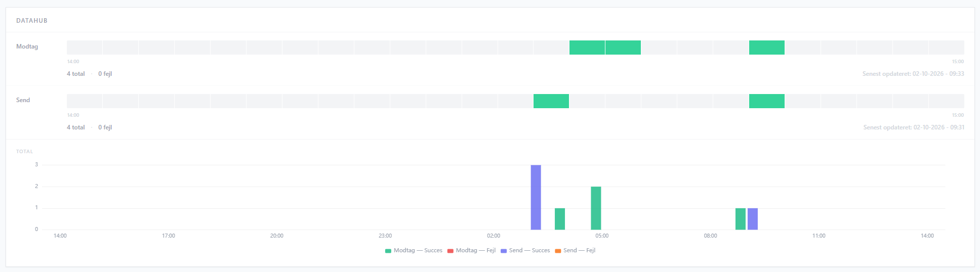980x272 pixels.
Task: Click the 05:00 x-axis label
Action: [x=602, y=236]
